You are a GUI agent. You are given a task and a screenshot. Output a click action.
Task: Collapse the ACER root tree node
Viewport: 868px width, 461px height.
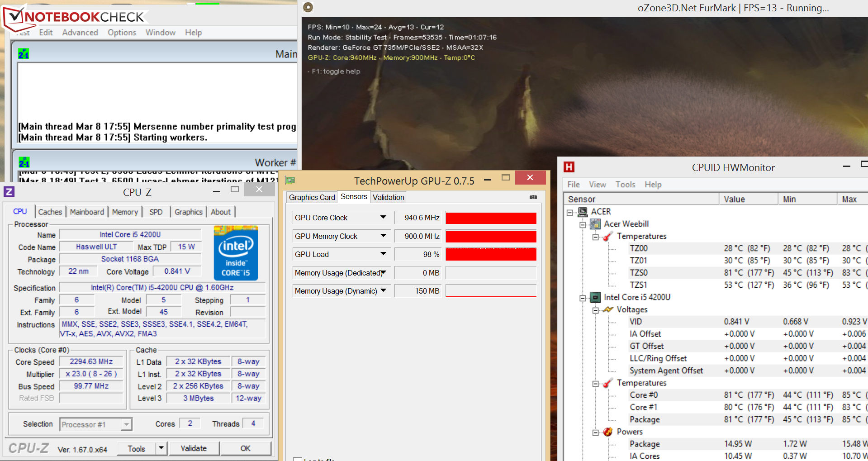570,212
